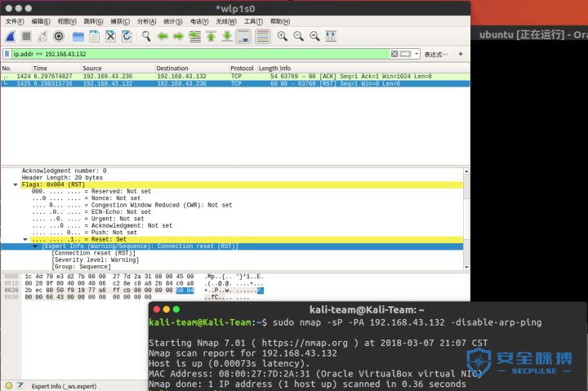This screenshot has width=588, height=391.
Task: Select packet 1425 RST row
Action: [x=235, y=83]
